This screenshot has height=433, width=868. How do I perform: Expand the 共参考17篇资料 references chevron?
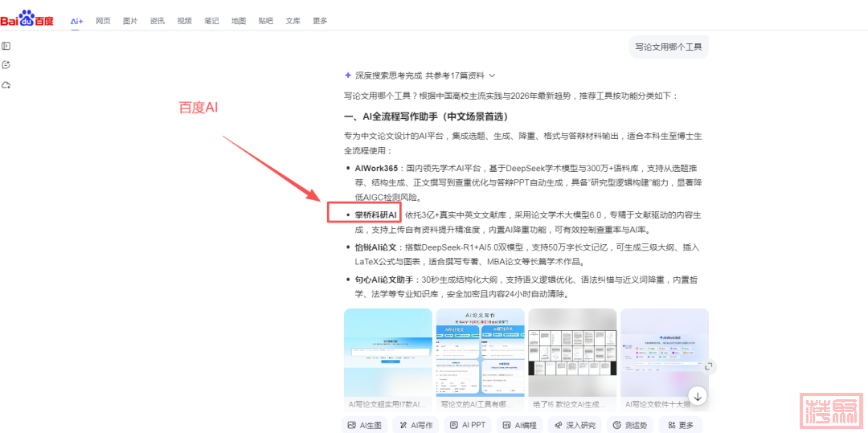[x=493, y=76]
